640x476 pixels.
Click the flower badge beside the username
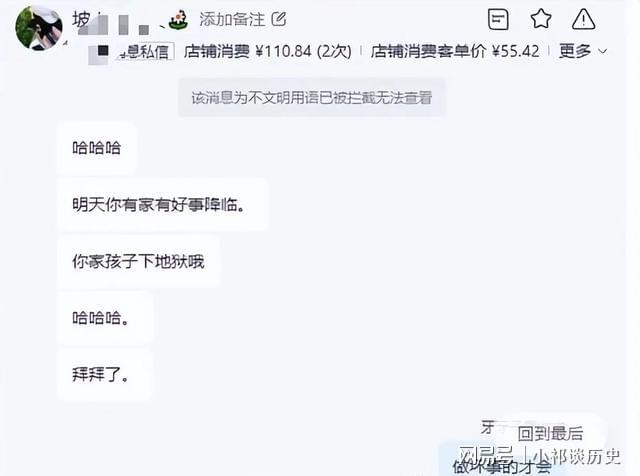coord(178,20)
